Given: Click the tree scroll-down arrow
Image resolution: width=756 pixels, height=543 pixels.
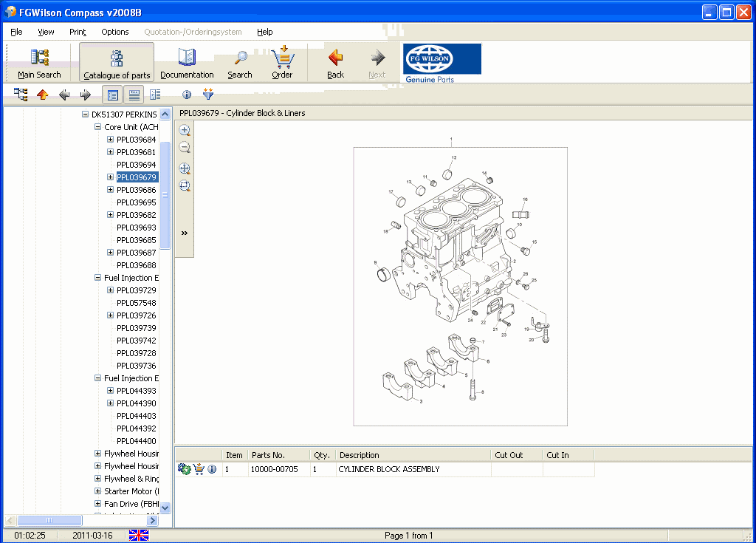Looking at the screenshot, I should pyautogui.click(x=165, y=508).
